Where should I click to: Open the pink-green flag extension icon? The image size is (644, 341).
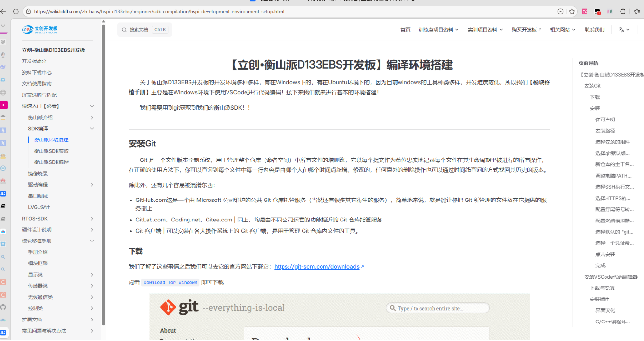click(x=610, y=11)
